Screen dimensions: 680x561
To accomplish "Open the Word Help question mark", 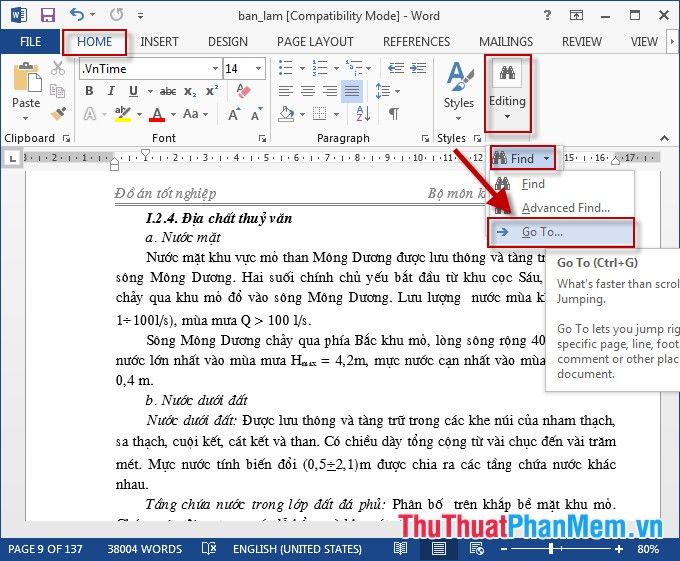I will tap(547, 15).
